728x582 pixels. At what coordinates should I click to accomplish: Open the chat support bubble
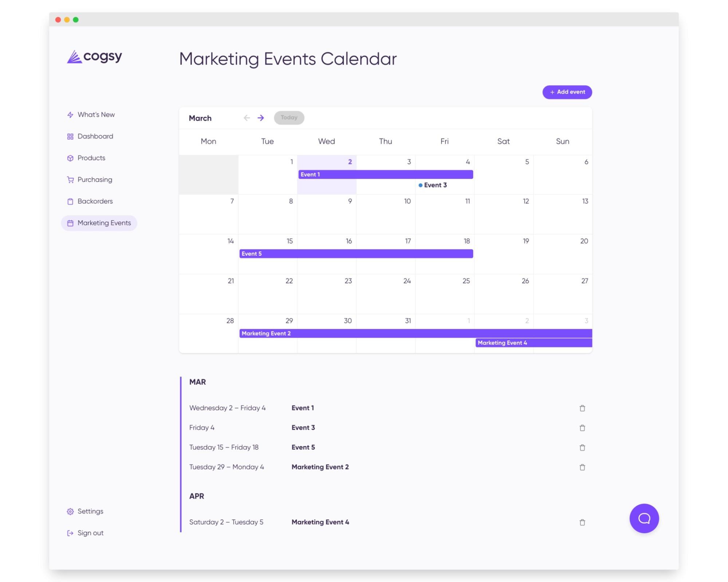pos(644,518)
